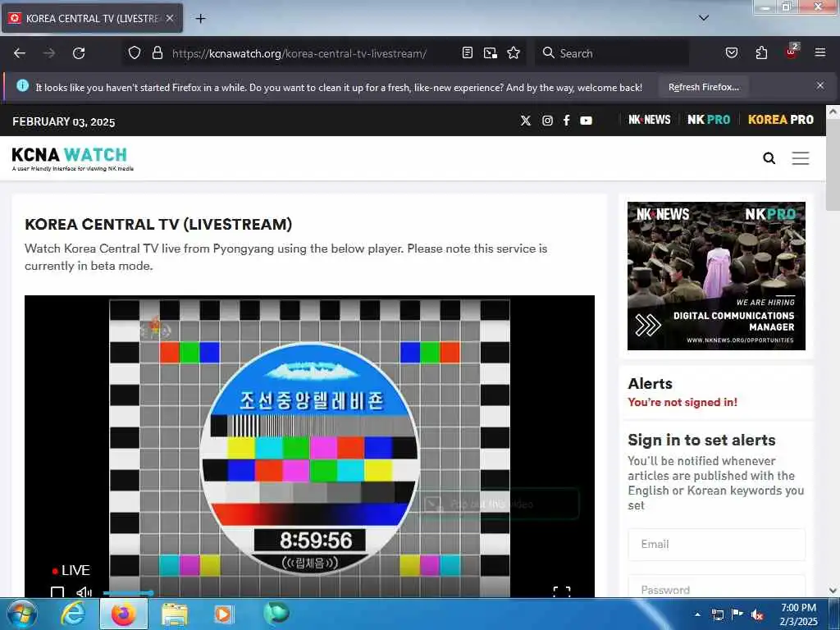View site security padlock info

(x=157, y=52)
